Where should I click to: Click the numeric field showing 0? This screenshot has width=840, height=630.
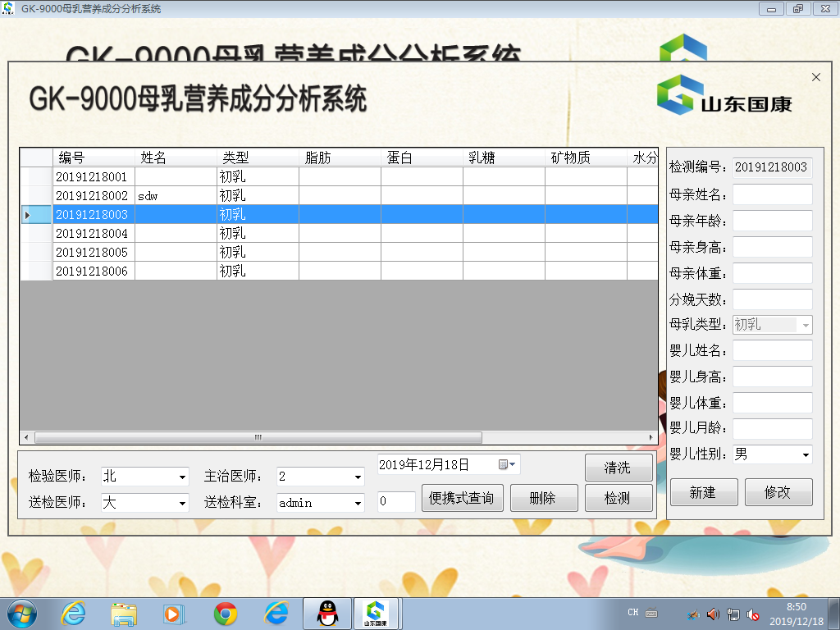click(x=396, y=501)
